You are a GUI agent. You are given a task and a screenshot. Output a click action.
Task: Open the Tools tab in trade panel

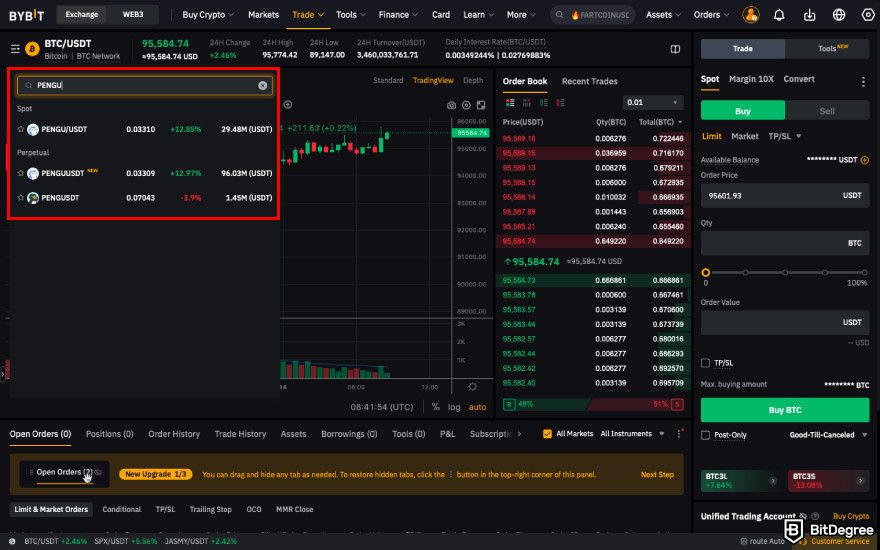tap(827, 49)
